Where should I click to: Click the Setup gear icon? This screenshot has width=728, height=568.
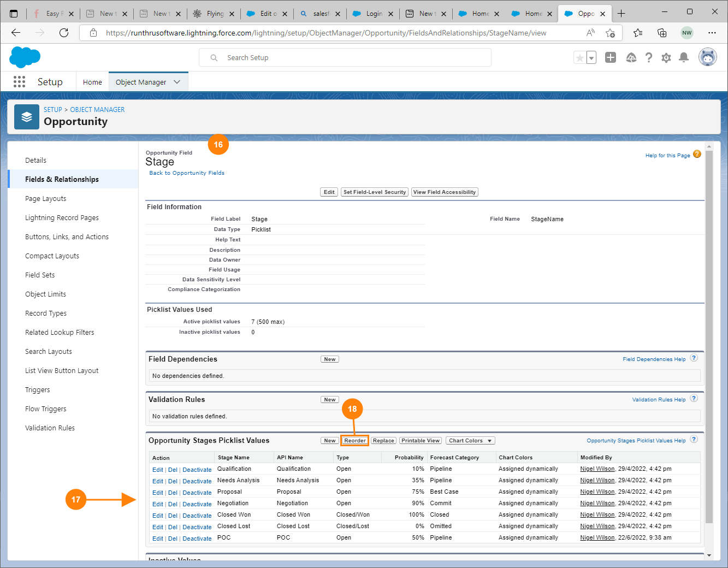(666, 57)
